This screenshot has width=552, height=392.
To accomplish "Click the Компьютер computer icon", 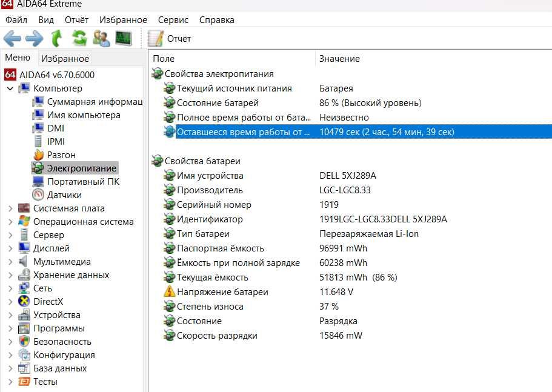I will (24, 88).
